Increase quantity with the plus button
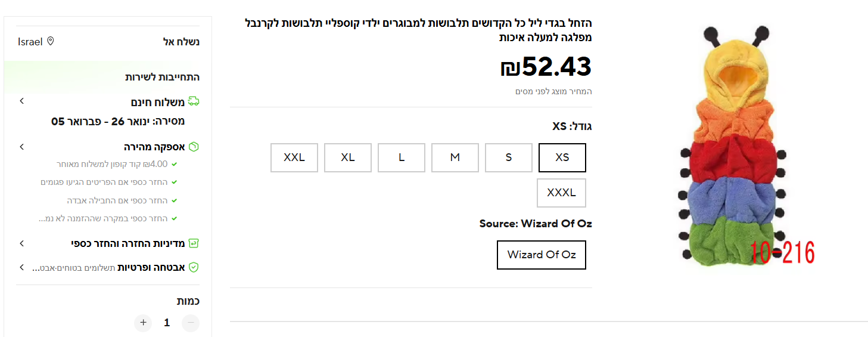Screen dimensions: 868x337 143,323
